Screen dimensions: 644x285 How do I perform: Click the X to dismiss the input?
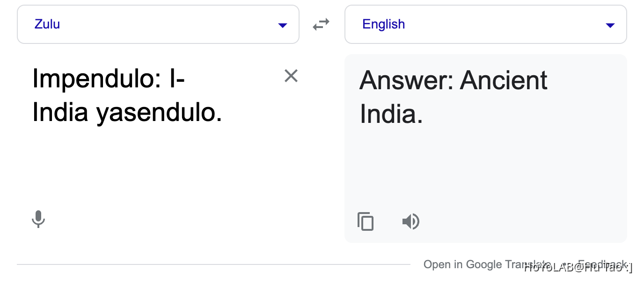[x=291, y=75]
